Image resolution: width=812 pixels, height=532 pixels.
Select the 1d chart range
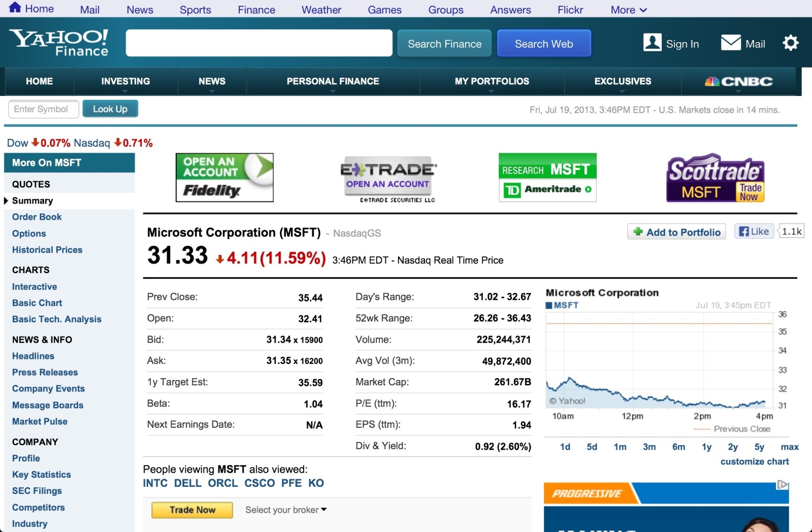tap(565, 447)
